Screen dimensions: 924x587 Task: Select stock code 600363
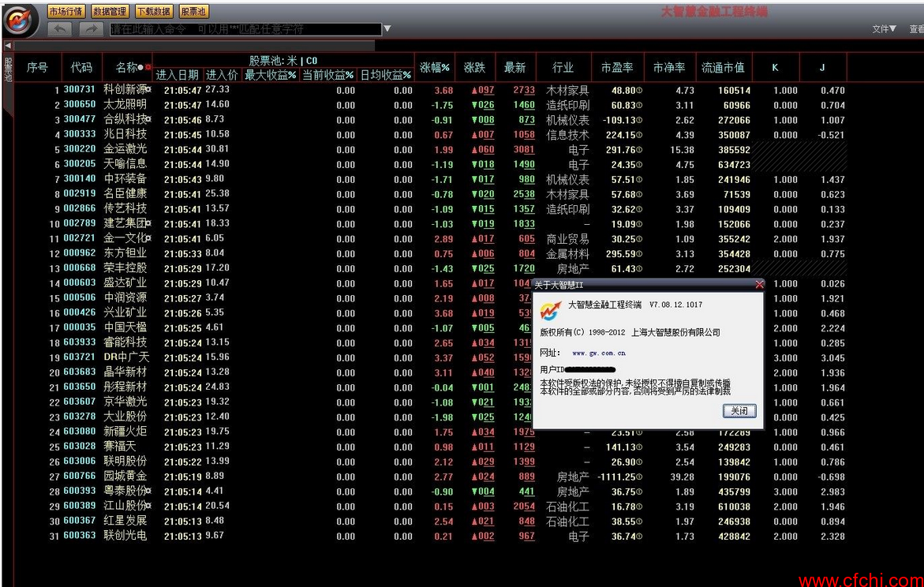coord(79,535)
